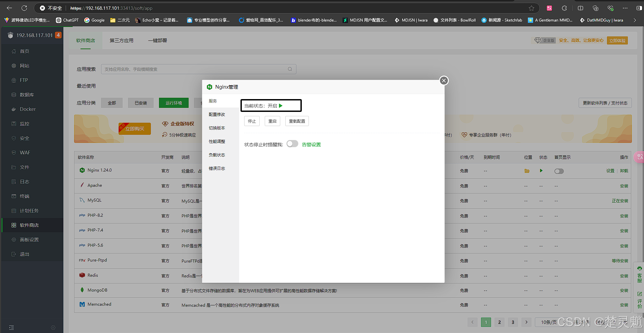644x333 pixels.
Task: Click 安装 in the Apache row
Action: pos(624,186)
